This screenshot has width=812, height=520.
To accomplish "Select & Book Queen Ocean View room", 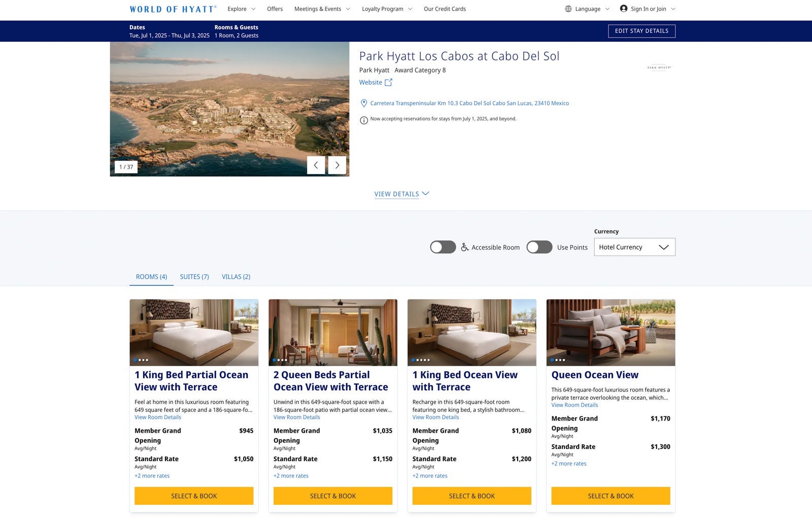I will click(x=611, y=496).
